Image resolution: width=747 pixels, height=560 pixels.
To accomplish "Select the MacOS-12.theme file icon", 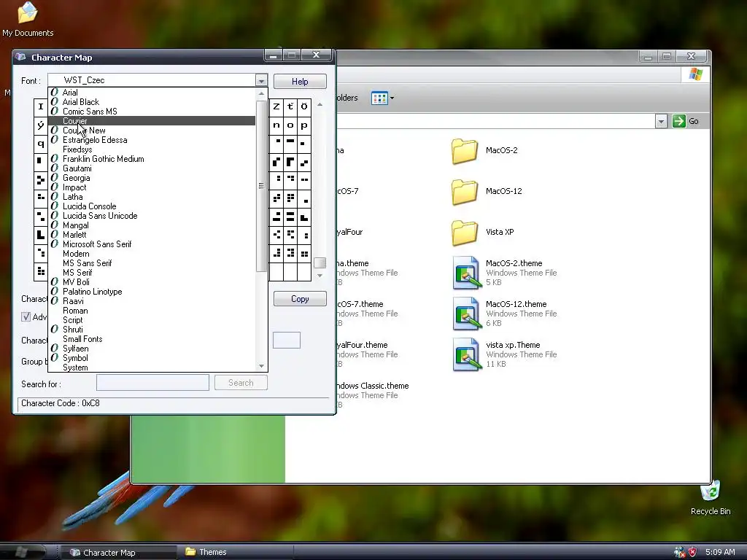I will [x=466, y=314].
